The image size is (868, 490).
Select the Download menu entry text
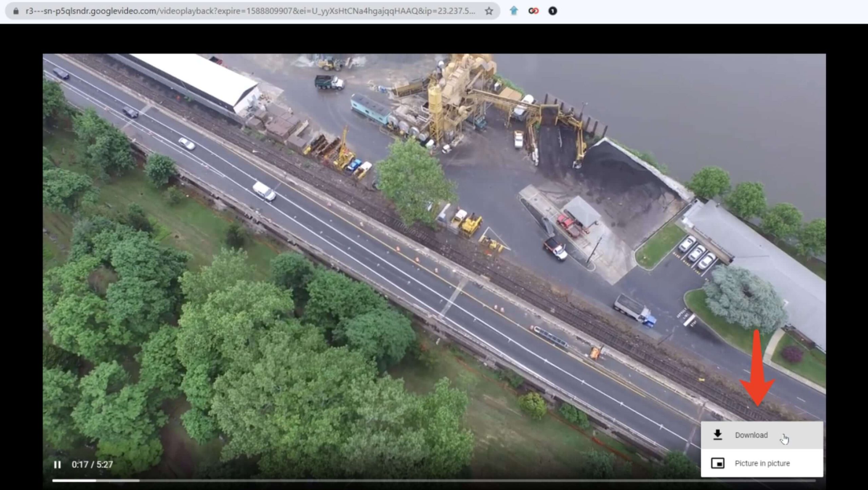751,435
